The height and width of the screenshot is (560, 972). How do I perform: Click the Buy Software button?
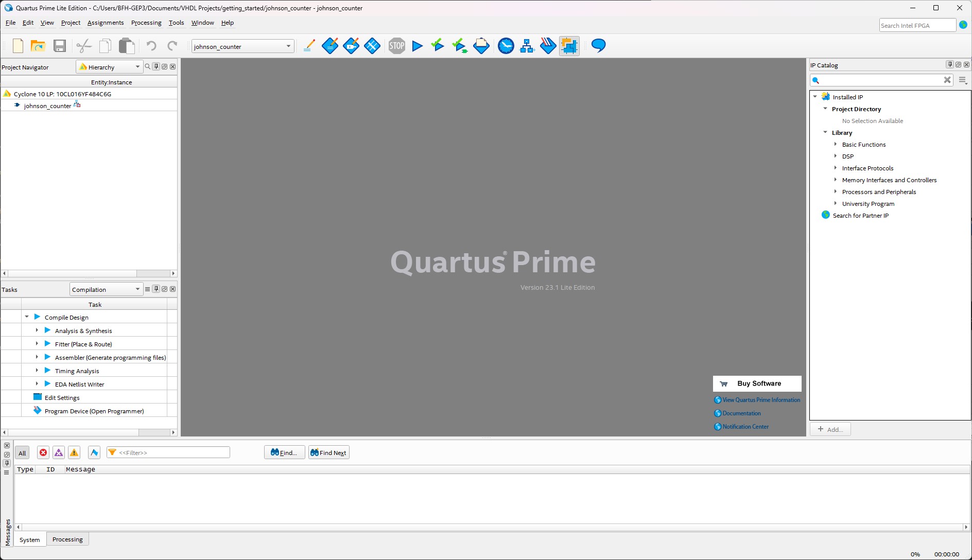click(757, 383)
